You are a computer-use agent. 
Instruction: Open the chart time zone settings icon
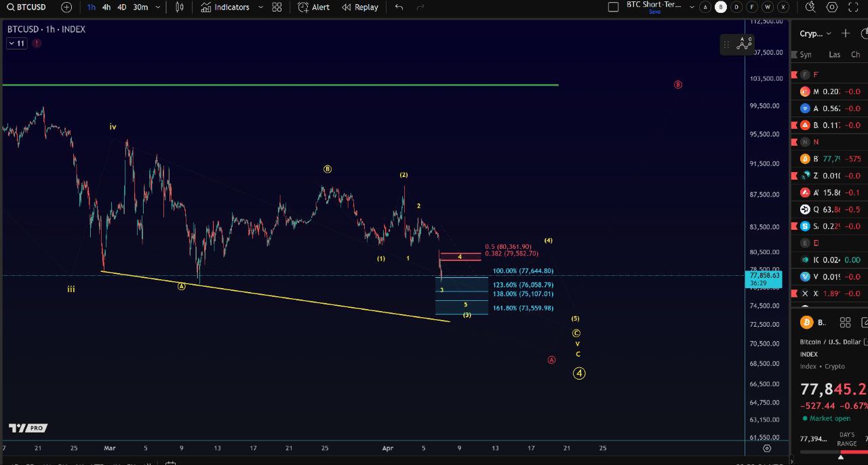[x=767, y=448]
